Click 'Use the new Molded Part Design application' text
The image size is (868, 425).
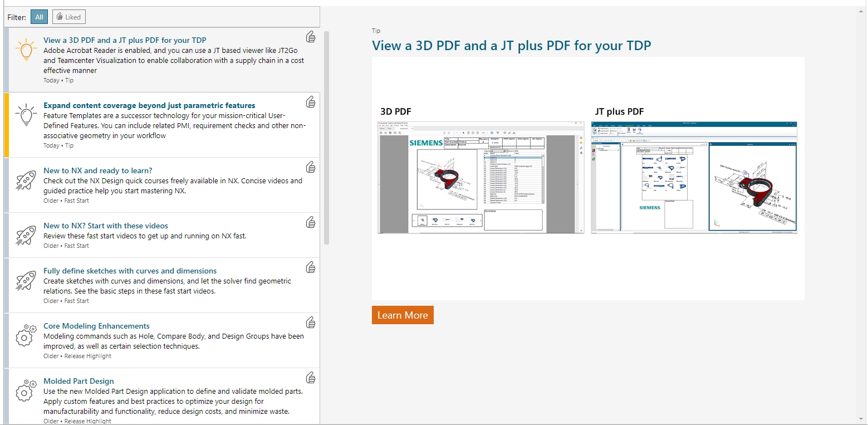(x=173, y=401)
